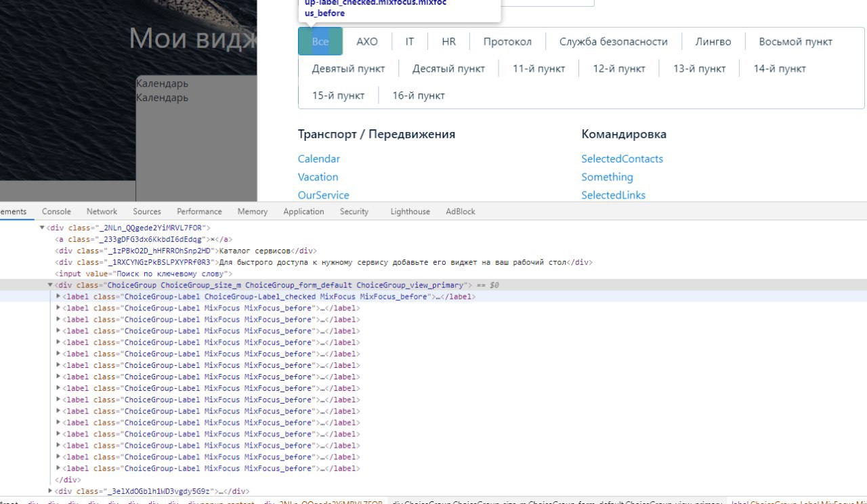This screenshot has height=504, width=867.
Task: Choose the 'HR' category option
Action: (x=448, y=41)
